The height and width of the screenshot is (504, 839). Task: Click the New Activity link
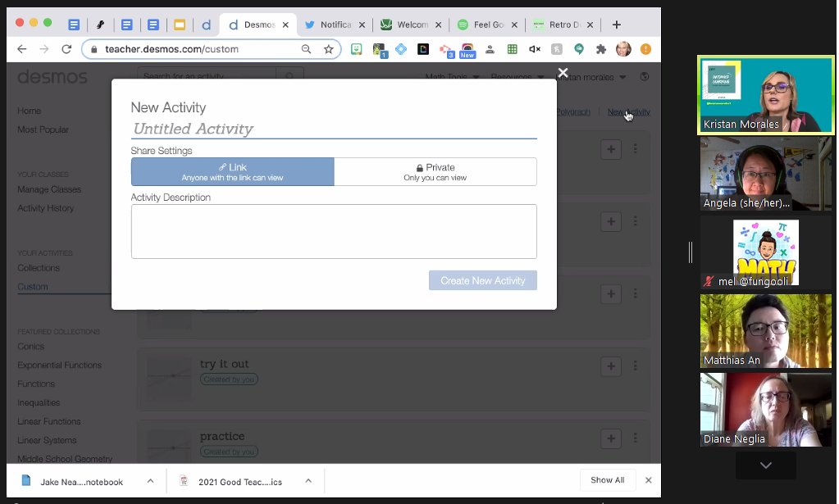(629, 111)
